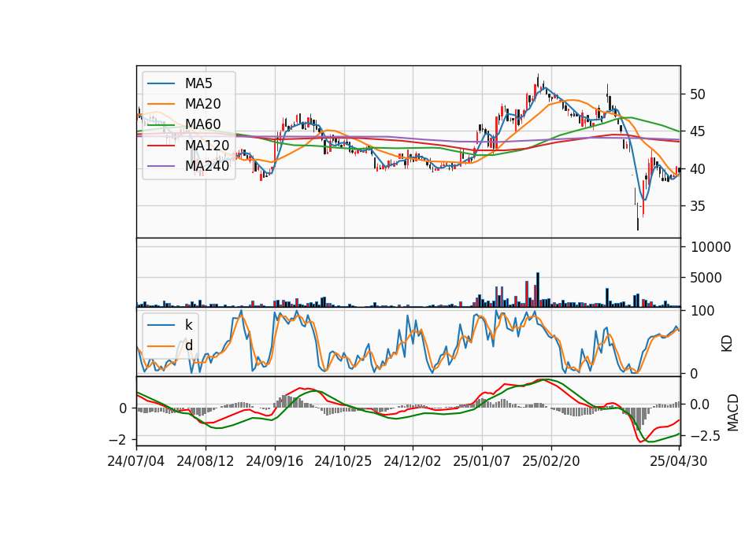
Task: Click the MACD vertical axis title
Action: (733, 412)
